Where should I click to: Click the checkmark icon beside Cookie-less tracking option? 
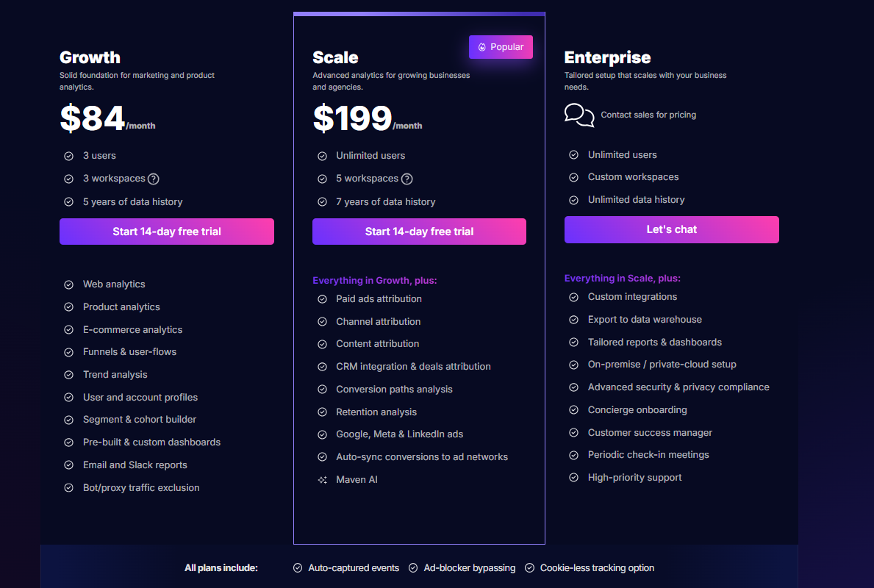coord(529,567)
